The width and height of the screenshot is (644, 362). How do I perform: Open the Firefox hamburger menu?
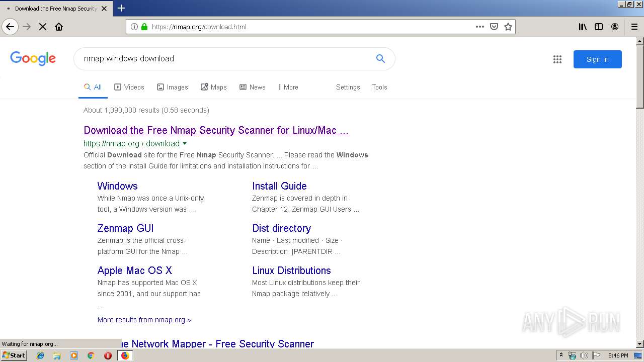pos(634,27)
